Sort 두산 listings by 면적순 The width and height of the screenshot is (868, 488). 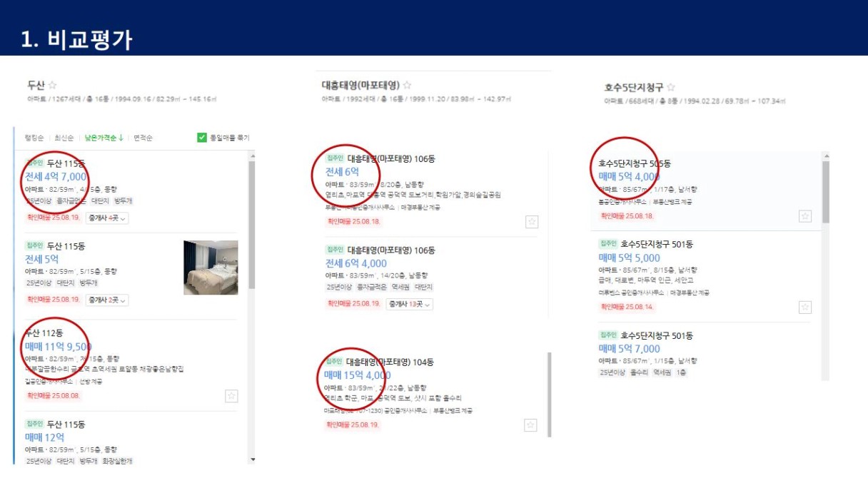143,138
